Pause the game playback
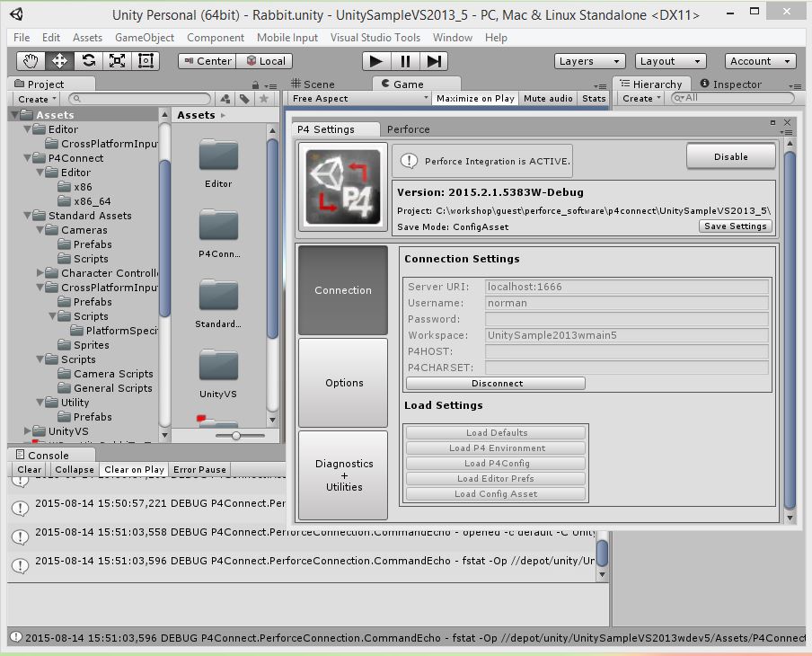 [x=405, y=61]
